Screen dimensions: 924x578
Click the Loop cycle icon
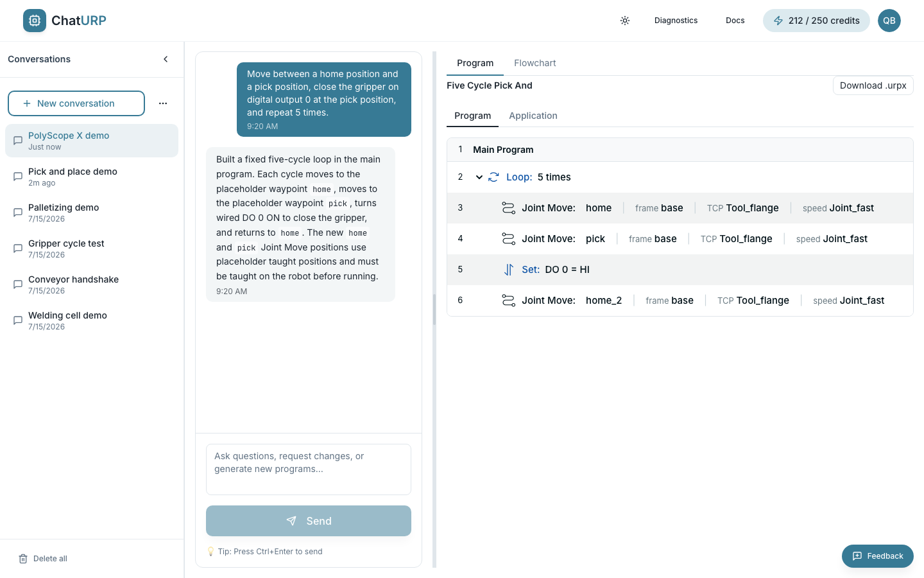[493, 177]
